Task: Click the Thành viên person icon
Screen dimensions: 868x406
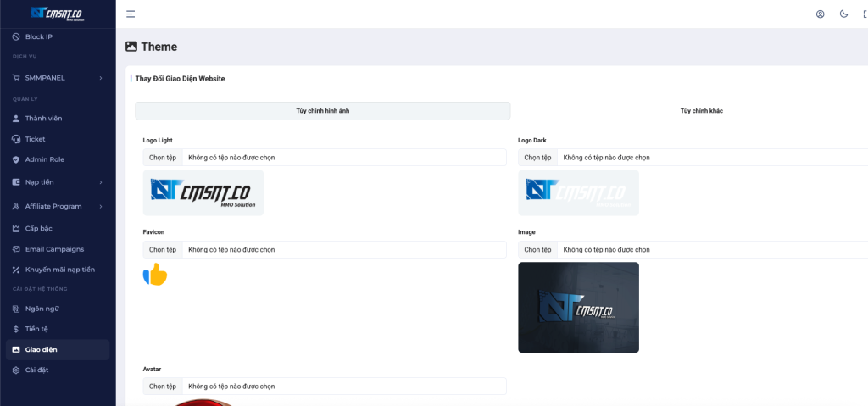Action: 16,119
